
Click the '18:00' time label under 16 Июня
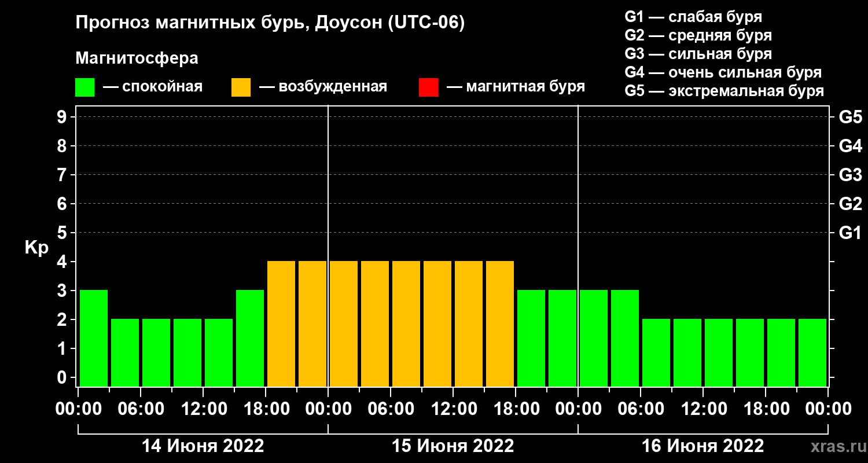(x=766, y=409)
